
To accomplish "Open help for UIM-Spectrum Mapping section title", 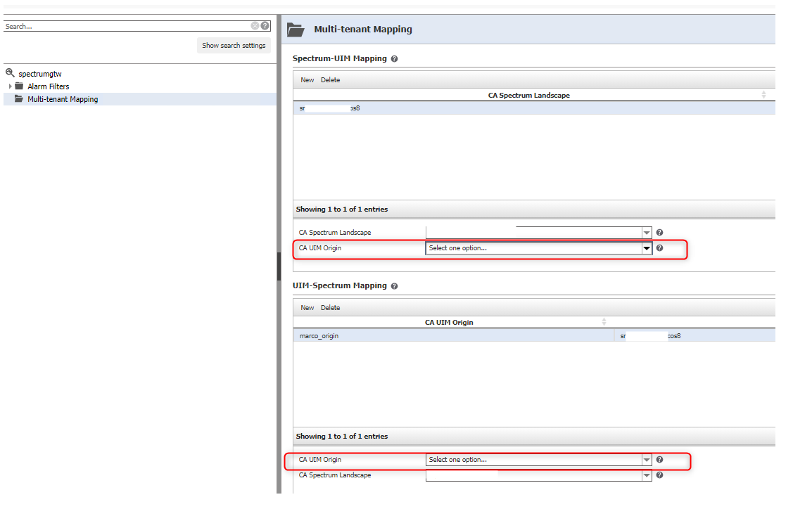I will tap(394, 286).
